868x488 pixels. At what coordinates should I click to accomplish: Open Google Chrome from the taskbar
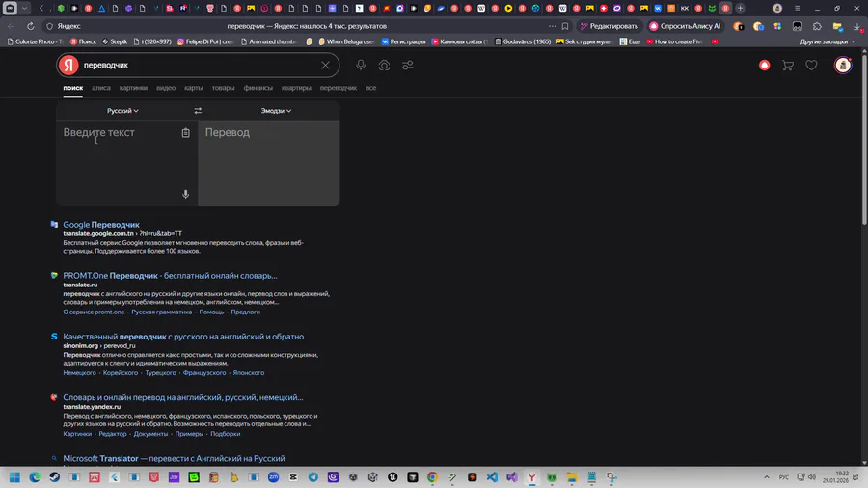432,477
